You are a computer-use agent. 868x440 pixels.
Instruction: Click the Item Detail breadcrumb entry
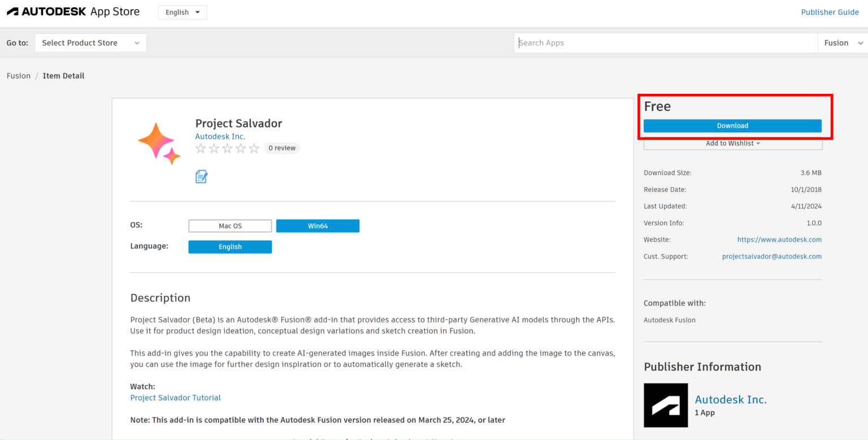click(x=63, y=75)
